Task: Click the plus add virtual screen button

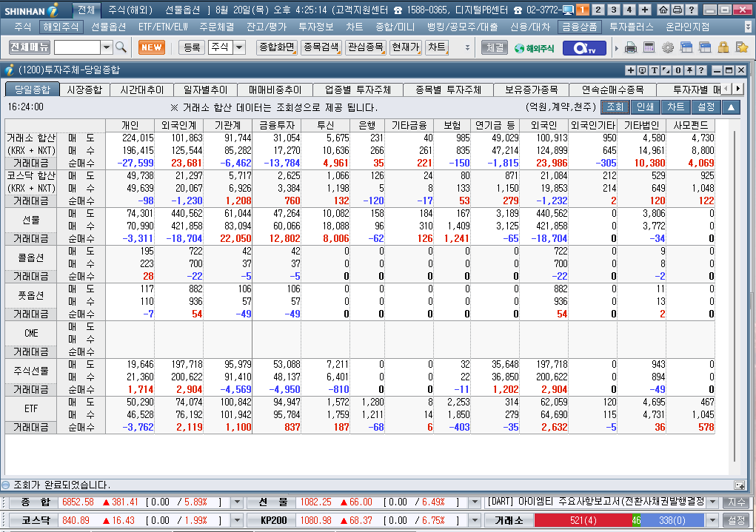Action: coord(645,10)
